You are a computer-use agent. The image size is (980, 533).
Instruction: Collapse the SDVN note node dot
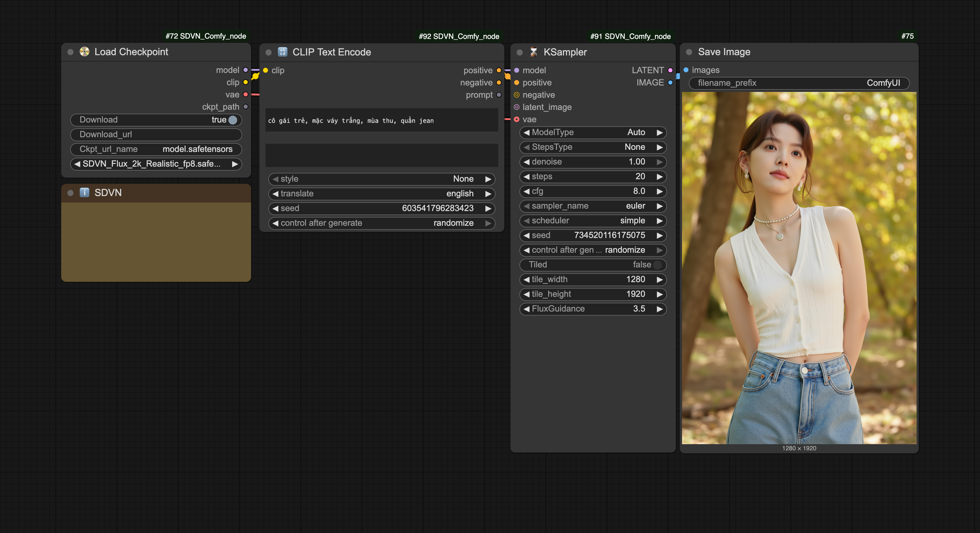[x=70, y=193]
